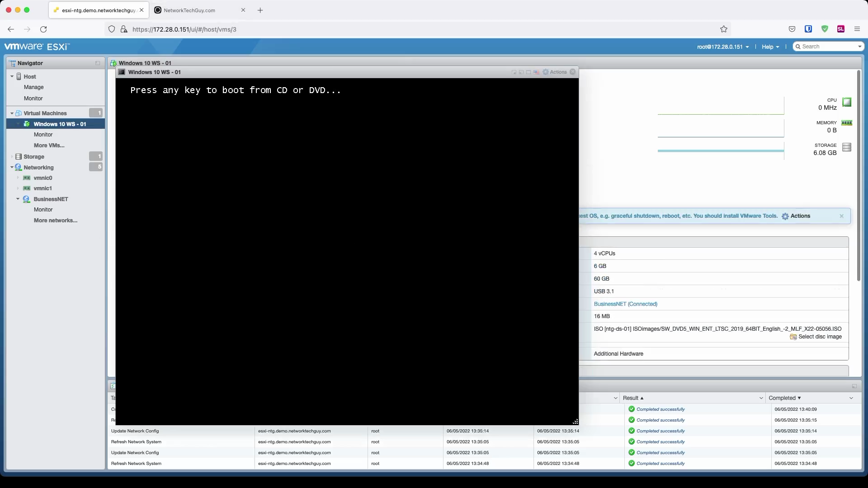The width and height of the screenshot is (868, 488).
Task: Open the BusinessNET (Connected) link
Action: click(x=626, y=304)
